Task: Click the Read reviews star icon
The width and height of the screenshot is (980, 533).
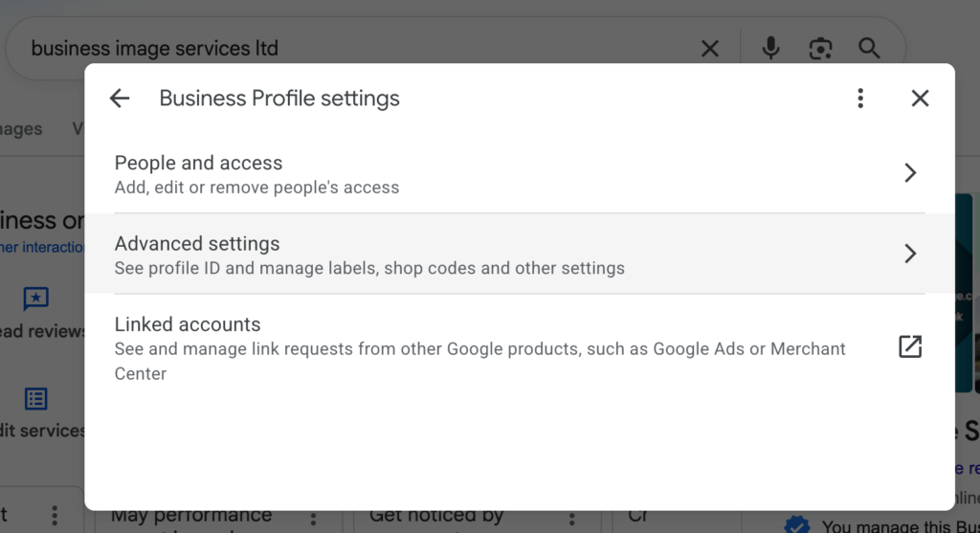Action: [35, 299]
